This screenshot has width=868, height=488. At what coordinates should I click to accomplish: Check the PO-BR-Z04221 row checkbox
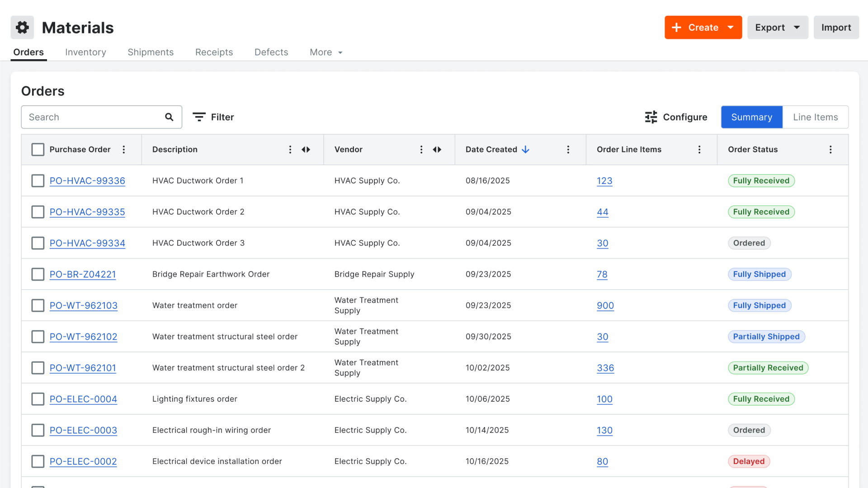click(38, 274)
